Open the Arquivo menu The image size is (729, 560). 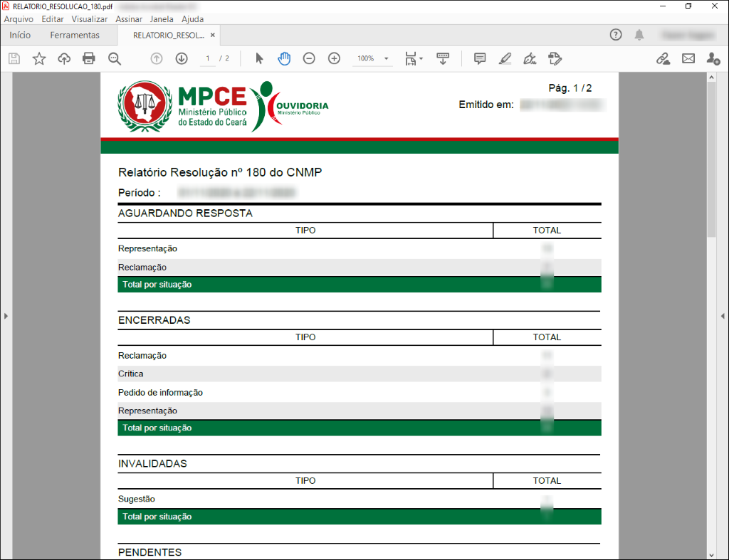[19, 19]
